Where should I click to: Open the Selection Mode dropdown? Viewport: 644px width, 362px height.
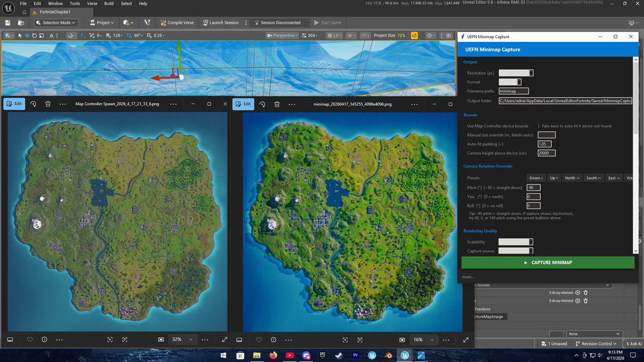pos(56,23)
